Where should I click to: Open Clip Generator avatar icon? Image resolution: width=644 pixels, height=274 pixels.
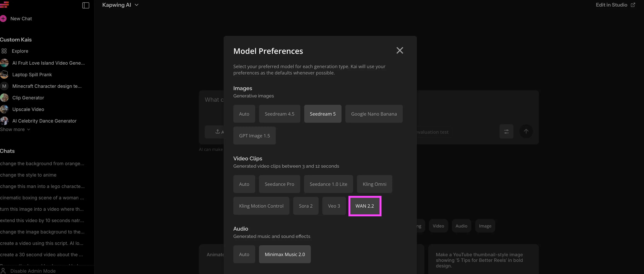[4, 98]
